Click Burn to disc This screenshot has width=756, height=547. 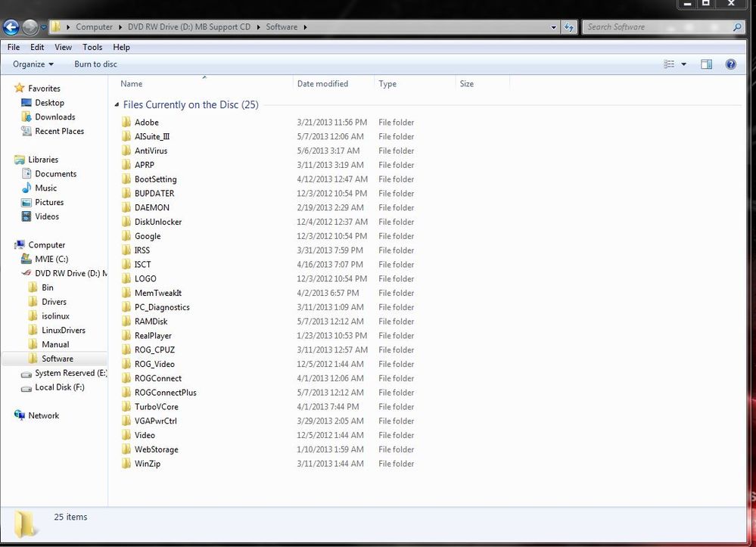tap(95, 64)
